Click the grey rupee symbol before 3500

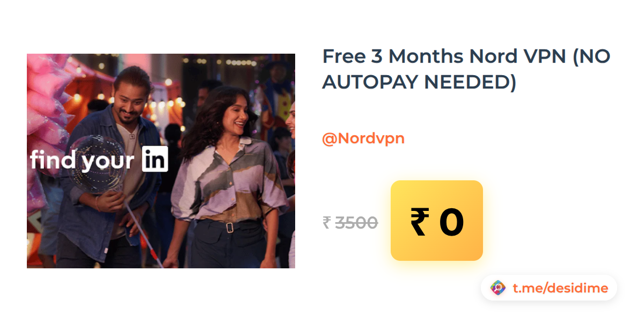(x=327, y=222)
